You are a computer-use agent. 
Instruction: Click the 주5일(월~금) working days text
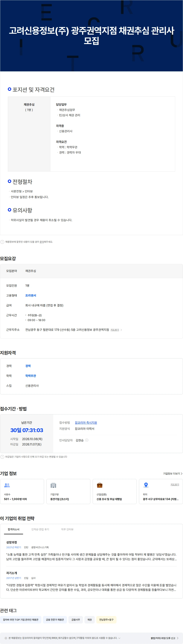(x=35, y=315)
